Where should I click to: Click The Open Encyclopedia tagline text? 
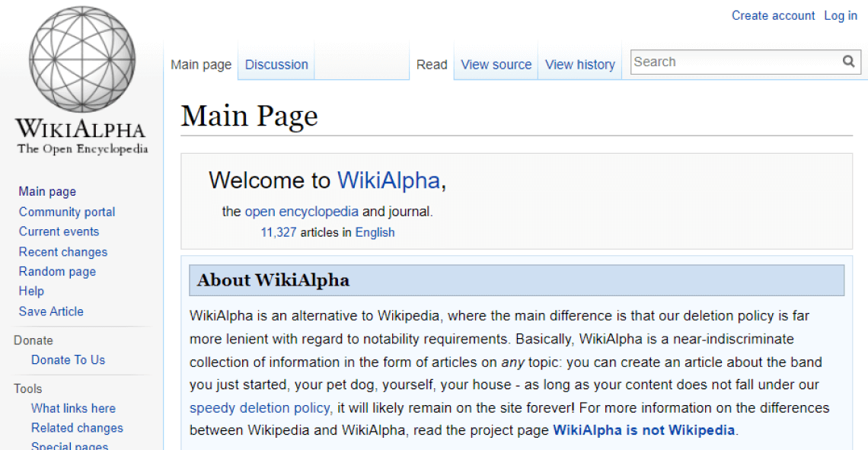[82, 149]
